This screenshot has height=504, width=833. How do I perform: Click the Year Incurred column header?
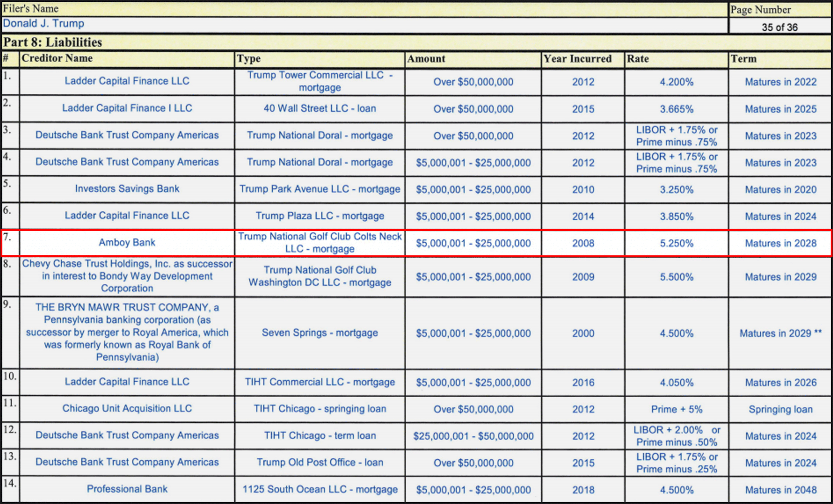pyautogui.click(x=577, y=59)
